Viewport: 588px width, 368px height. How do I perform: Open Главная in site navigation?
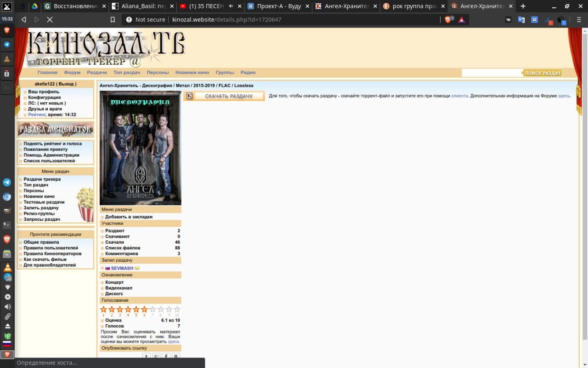click(47, 73)
